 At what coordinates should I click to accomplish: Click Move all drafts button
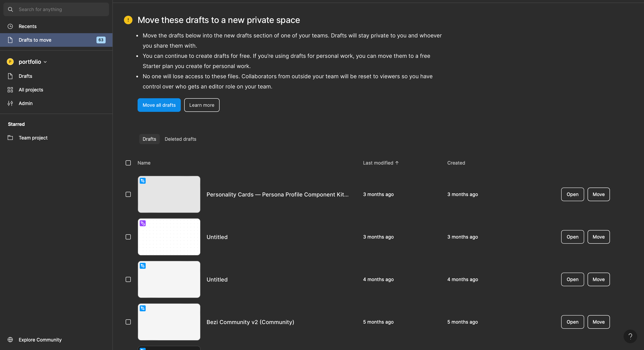[159, 105]
